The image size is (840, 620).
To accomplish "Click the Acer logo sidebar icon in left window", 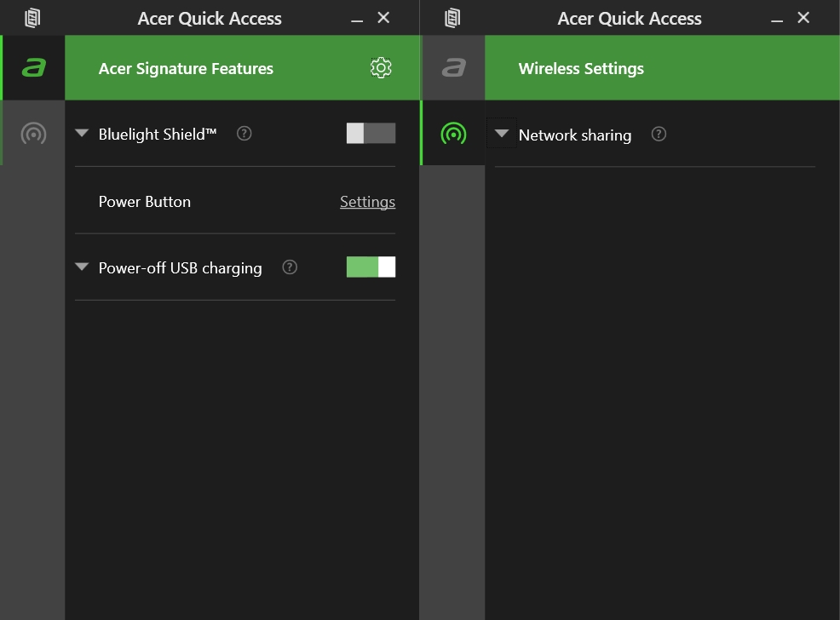I will pyautogui.click(x=33, y=68).
